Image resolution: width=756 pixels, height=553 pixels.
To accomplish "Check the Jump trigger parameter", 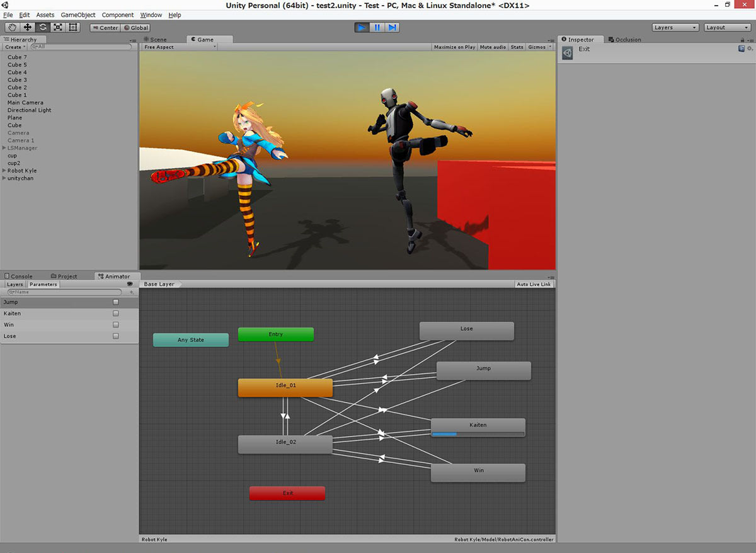I will point(115,302).
